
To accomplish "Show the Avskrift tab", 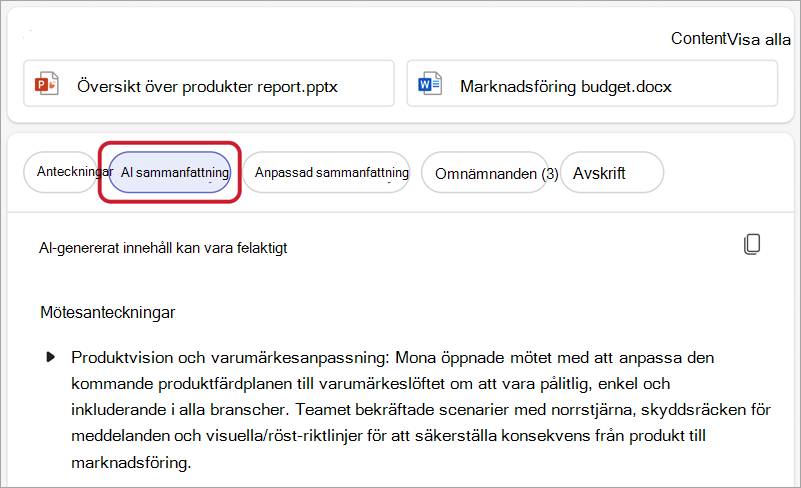I will click(x=612, y=172).
